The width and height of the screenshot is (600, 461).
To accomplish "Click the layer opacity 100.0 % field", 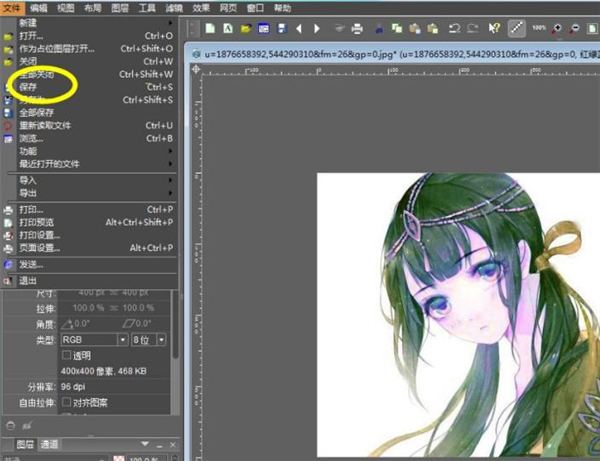I will (148, 458).
